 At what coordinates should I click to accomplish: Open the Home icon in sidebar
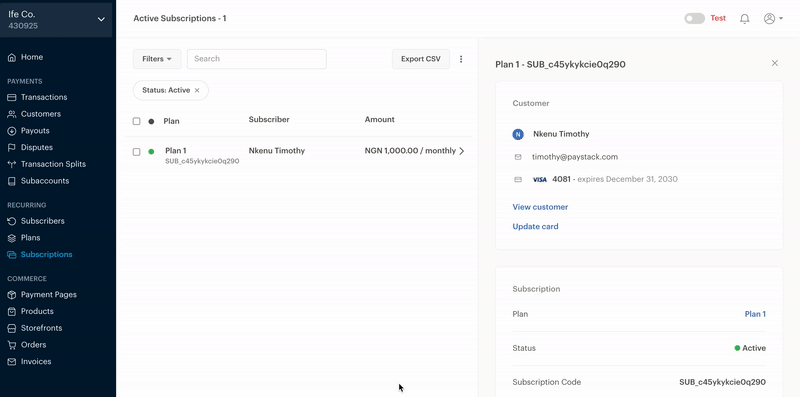12,57
